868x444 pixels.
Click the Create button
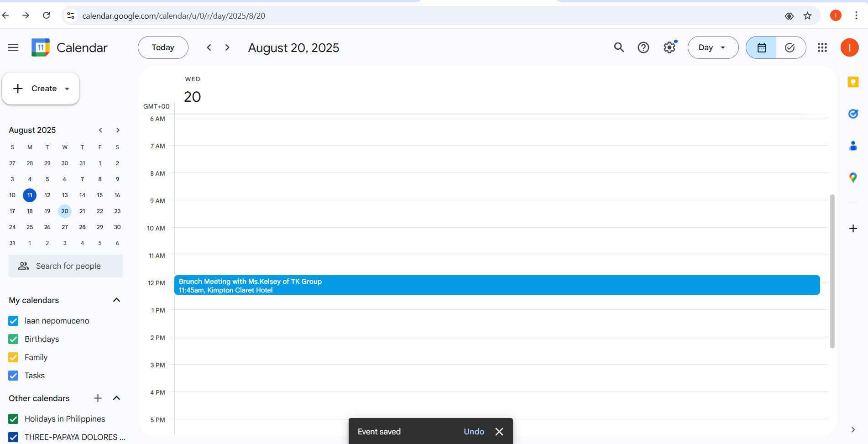pyautogui.click(x=41, y=89)
